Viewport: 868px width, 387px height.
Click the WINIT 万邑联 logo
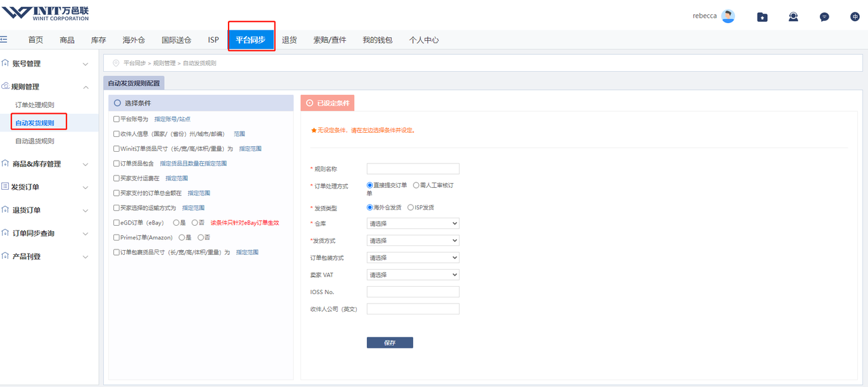46,13
